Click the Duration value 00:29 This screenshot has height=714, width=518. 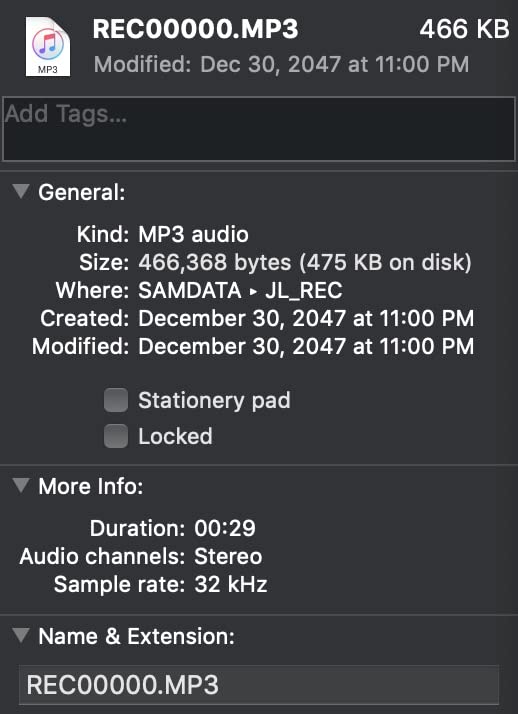pyautogui.click(x=225, y=528)
